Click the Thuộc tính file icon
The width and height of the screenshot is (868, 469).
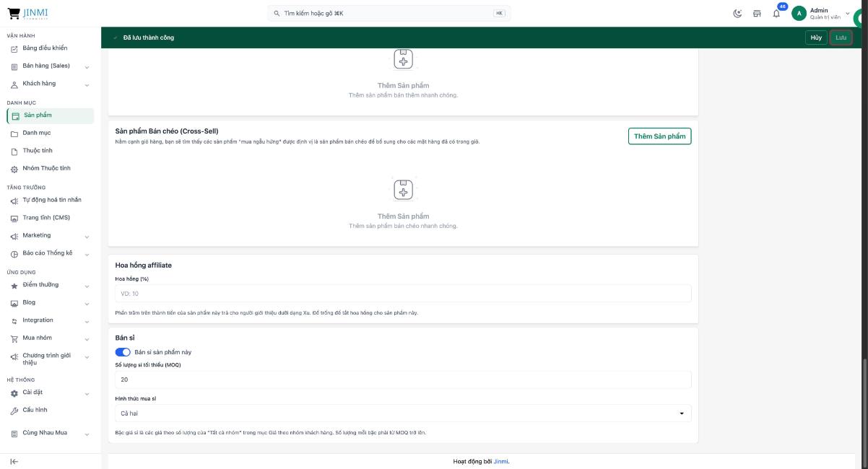[14, 151]
